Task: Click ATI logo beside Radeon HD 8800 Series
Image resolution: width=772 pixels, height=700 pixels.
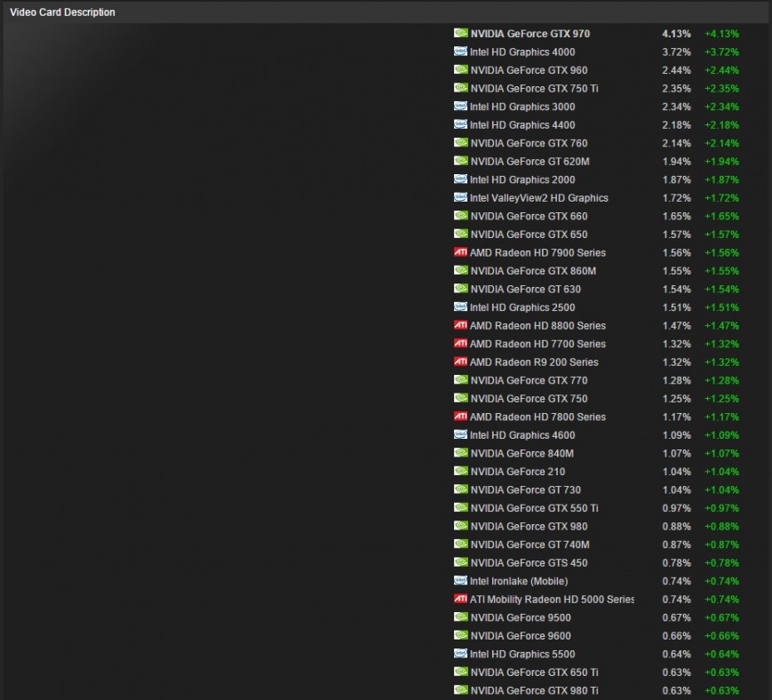Action: click(x=460, y=325)
